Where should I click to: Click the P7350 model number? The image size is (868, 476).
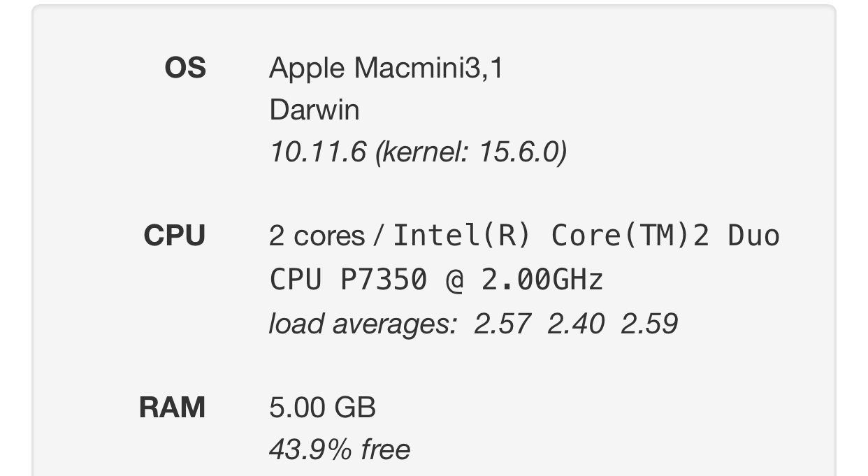tap(383, 280)
